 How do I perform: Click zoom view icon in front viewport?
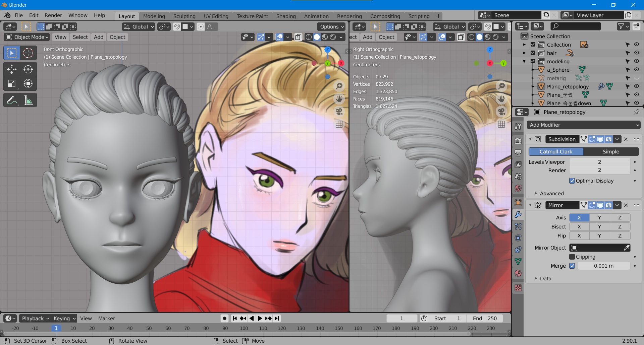coord(339,86)
